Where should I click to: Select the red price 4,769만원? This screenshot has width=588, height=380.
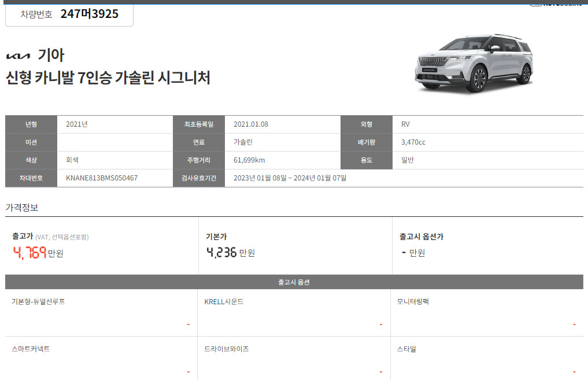(x=38, y=253)
